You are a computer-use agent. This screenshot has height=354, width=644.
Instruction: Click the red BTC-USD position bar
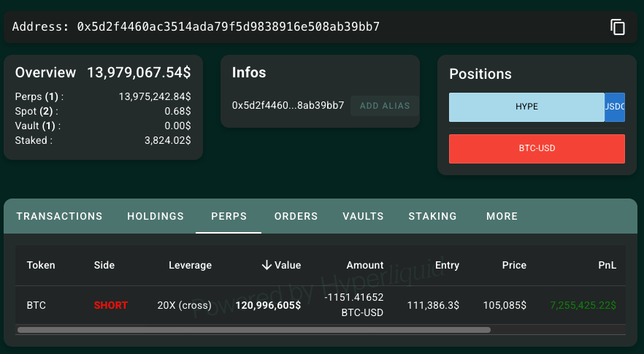coord(537,149)
